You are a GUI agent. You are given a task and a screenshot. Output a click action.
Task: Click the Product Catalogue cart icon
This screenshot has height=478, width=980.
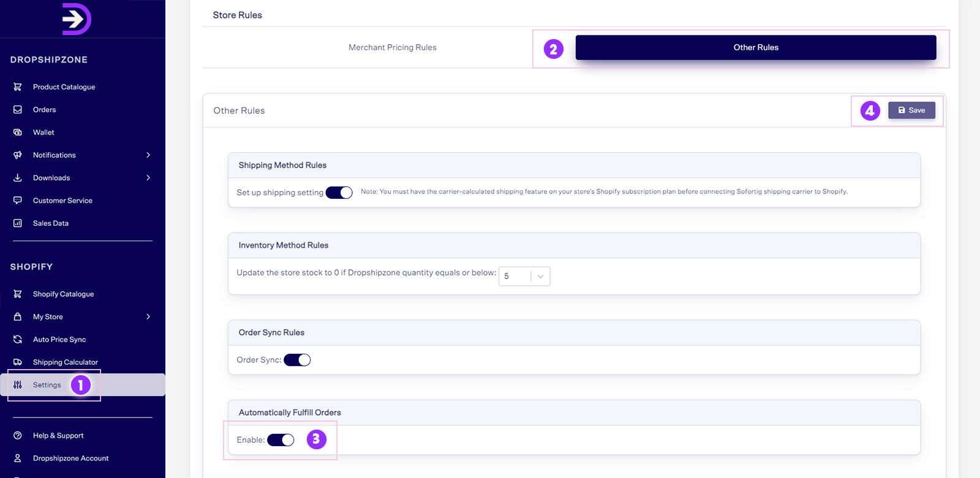tap(18, 87)
